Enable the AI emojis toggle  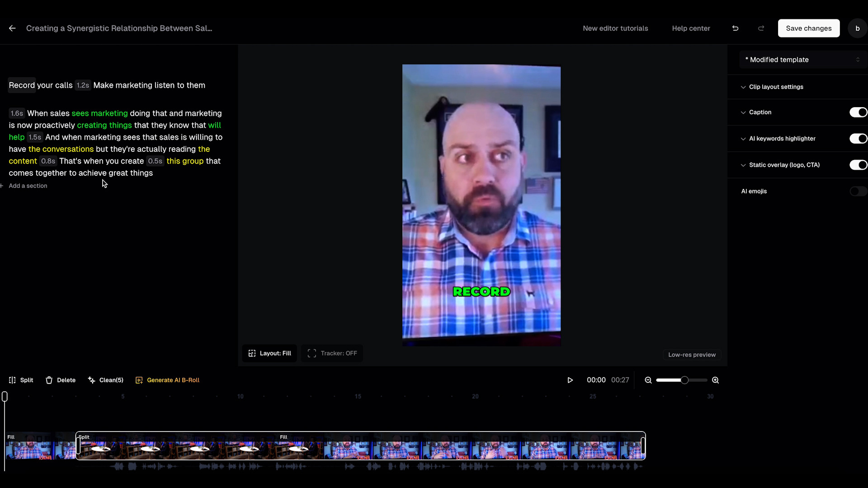tap(858, 191)
